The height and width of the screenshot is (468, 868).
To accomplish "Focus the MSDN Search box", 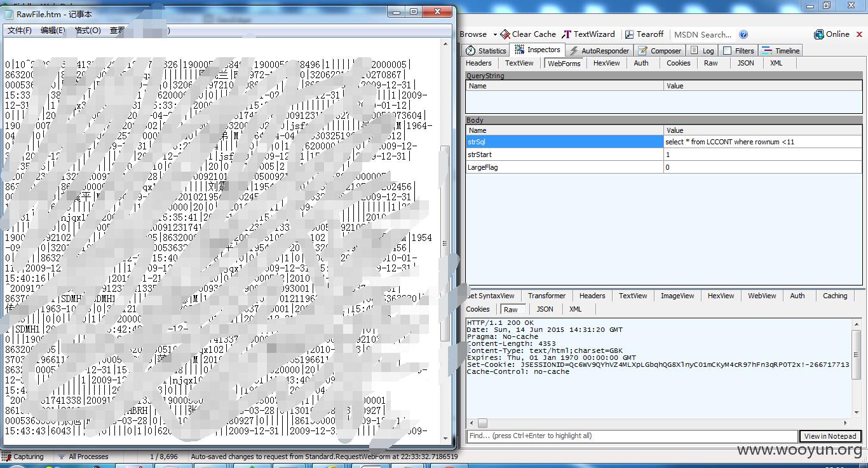I will click(703, 34).
